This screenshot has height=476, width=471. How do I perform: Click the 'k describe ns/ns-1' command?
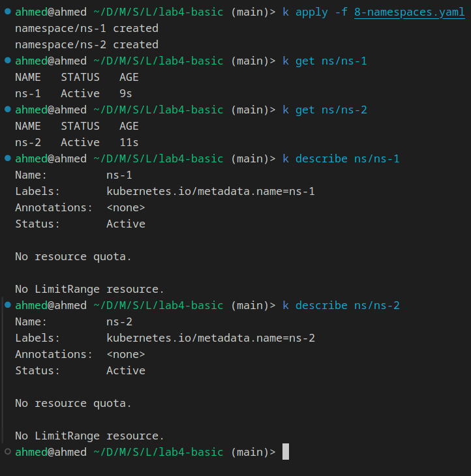[341, 158]
